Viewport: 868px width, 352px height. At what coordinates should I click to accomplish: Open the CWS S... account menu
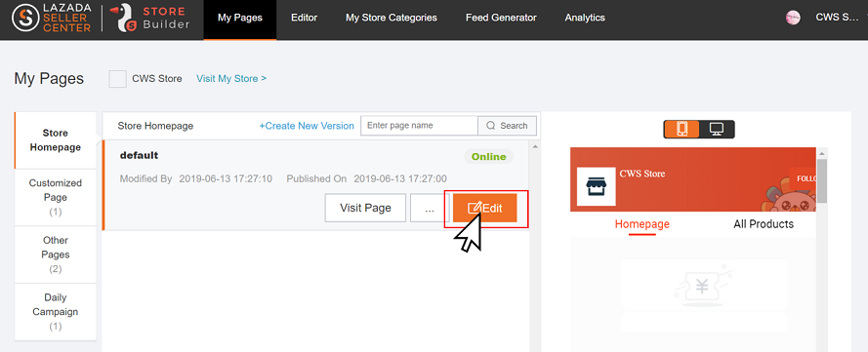pyautogui.click(x=837, y=18)
